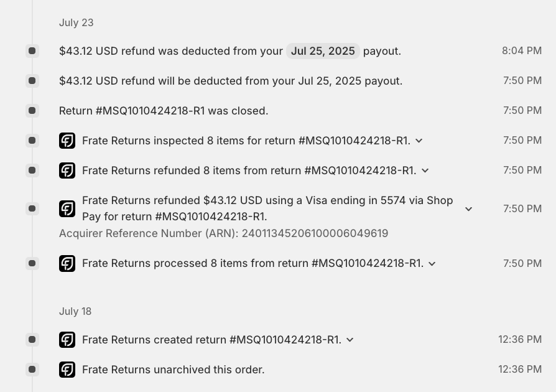Expand the refunded $43.12 USD Visa entry chevron

pos(469,209)
